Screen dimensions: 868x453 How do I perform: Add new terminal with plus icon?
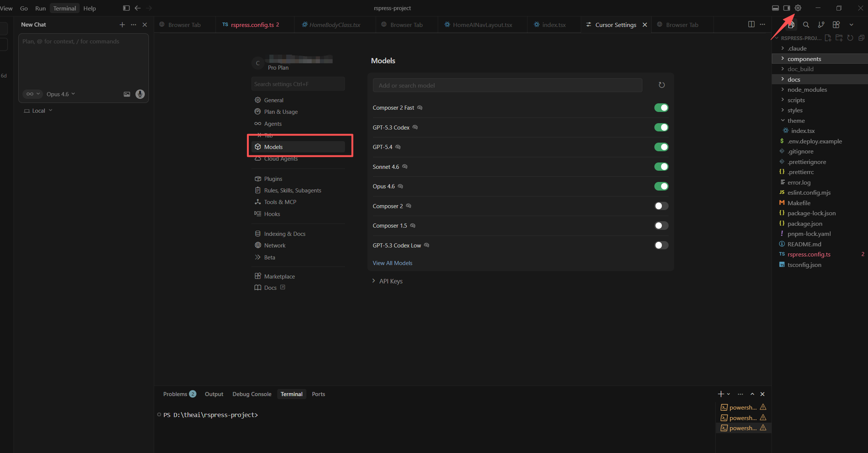[x=721, y=394]
